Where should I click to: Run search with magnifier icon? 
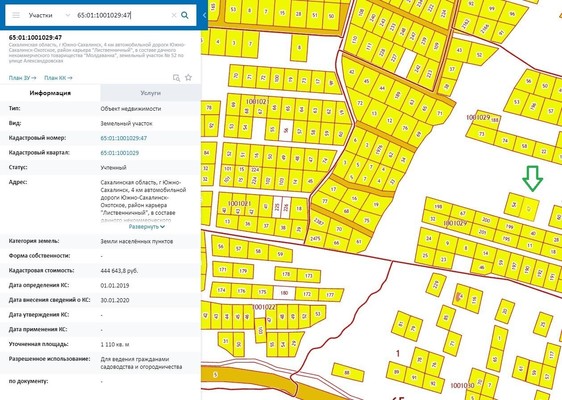click(x=185, y=15)
